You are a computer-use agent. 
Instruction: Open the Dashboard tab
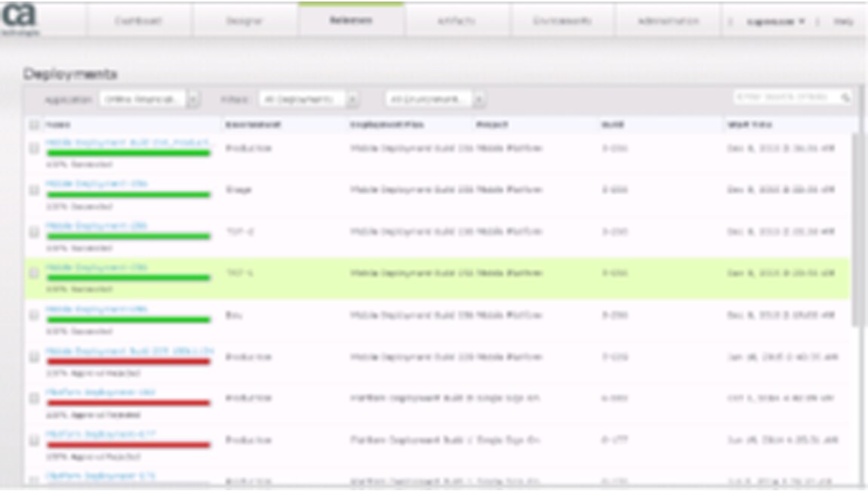click(x=138, y=21)
